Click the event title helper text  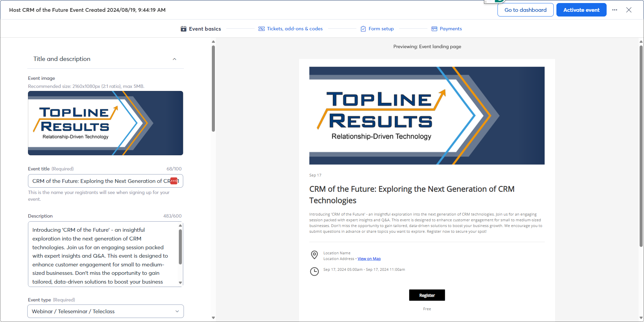[99, 196]
